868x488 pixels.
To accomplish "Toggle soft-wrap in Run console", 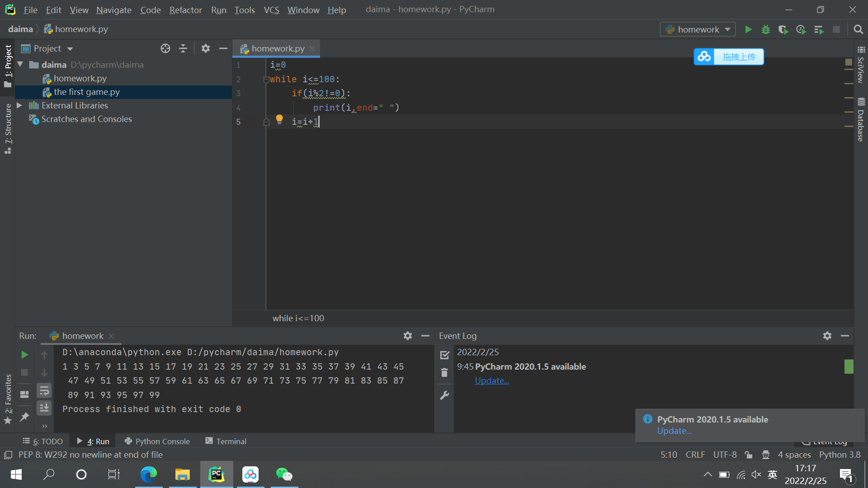I will [44, 390].
